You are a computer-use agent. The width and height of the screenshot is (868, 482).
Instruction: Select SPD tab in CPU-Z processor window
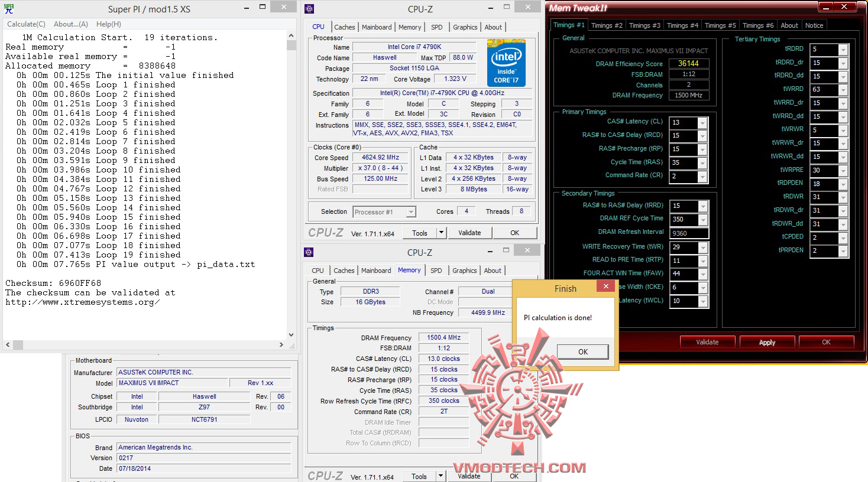(437, 27)
